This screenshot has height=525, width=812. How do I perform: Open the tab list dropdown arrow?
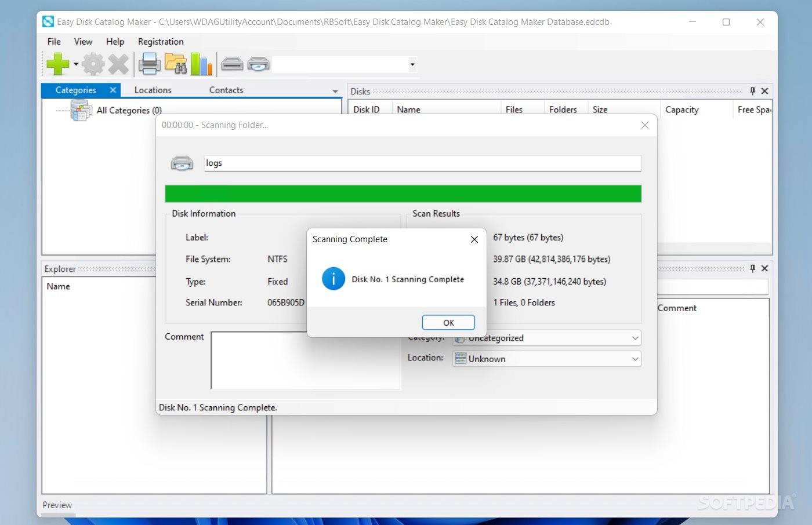click(335, 92)
